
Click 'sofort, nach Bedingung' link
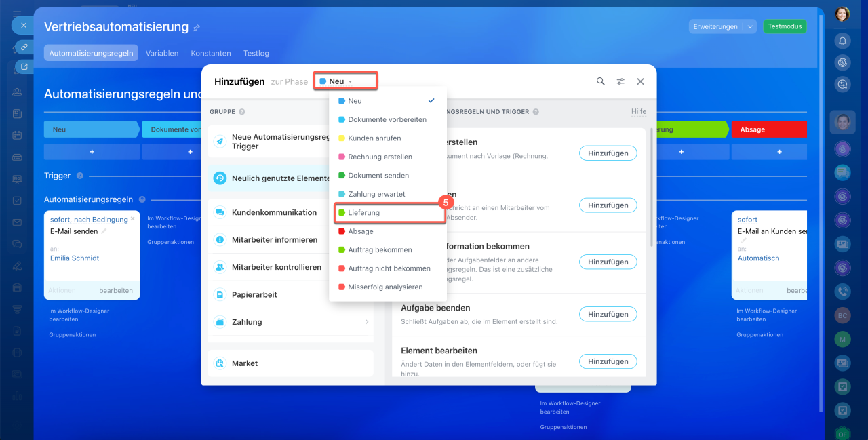89,220
